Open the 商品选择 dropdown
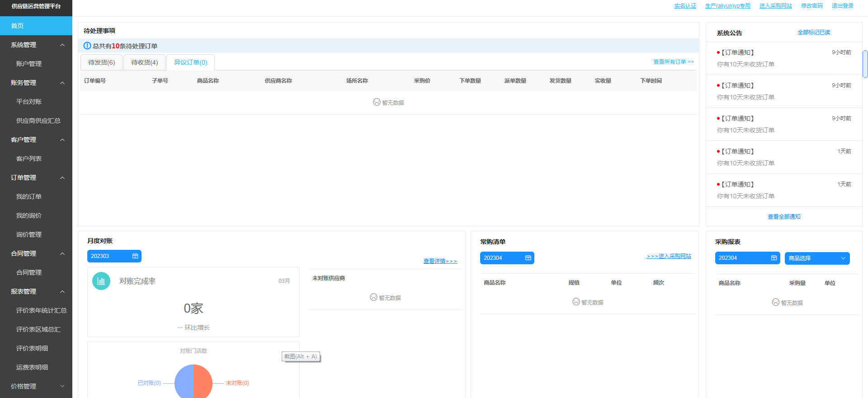This screenshot has width=868, height=398. pyautogui.click(x=817, y=258)
